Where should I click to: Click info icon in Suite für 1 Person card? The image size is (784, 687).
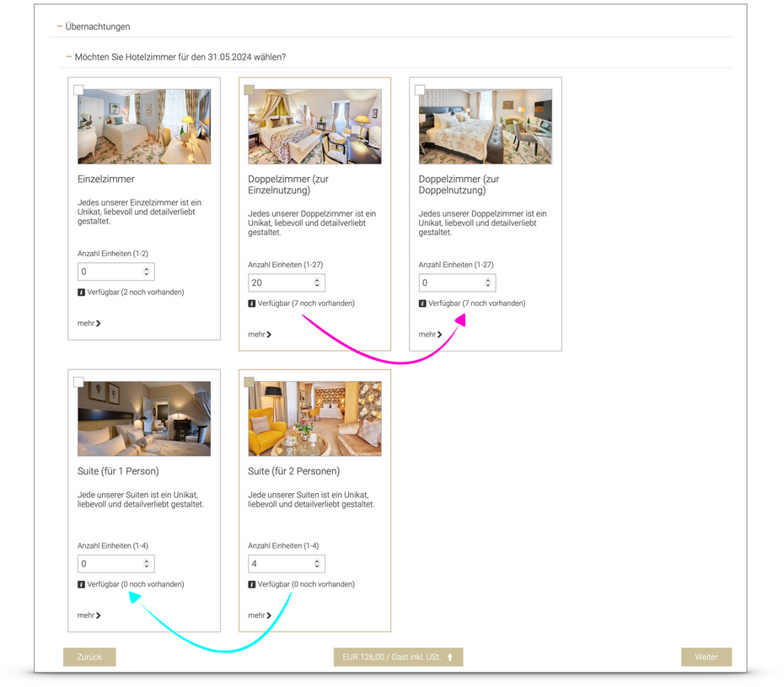click(x=81, y=584)
